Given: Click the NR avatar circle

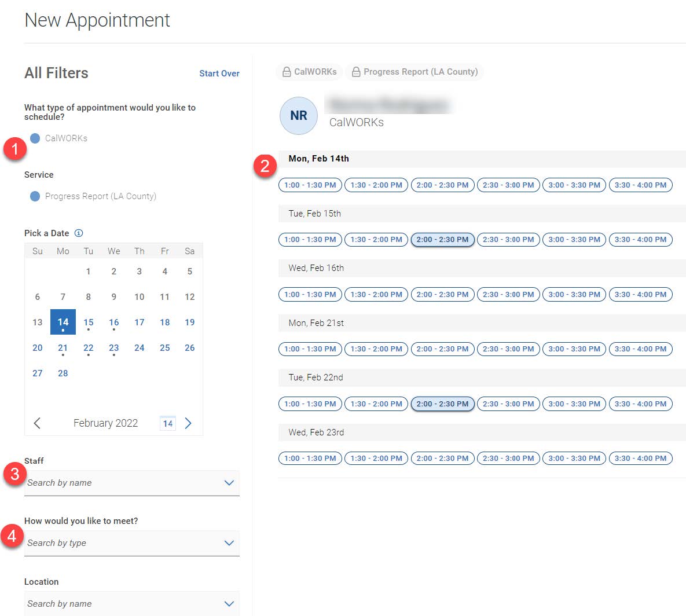Looking at the screenshot, I should point(298,115).
